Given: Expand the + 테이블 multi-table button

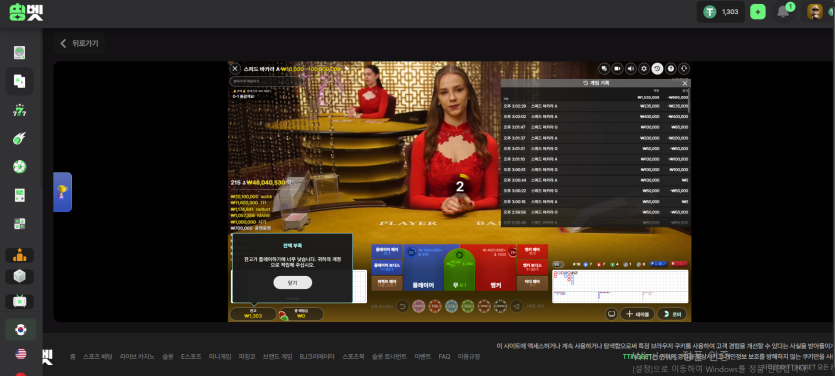Looking at the screenshot, I should pyautogui.click(x=637, y=314).
